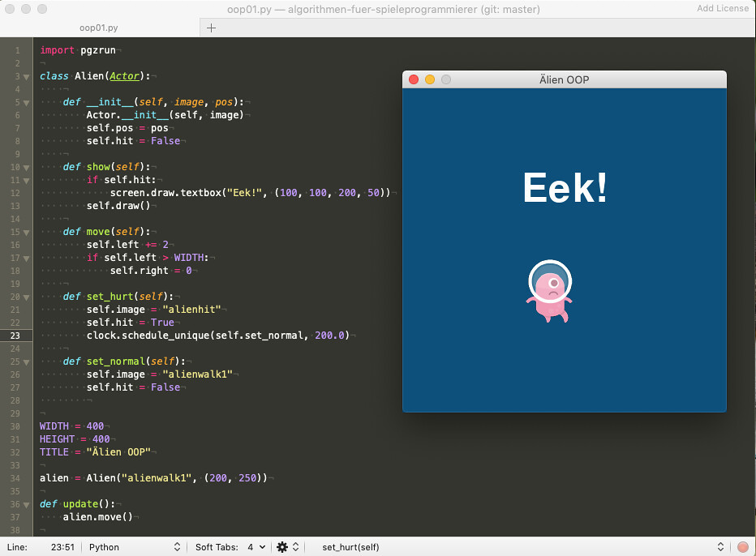The image size is (756, 556).
Task: Collapse the update function fold arrow on line 36
Action: point(27,505)
